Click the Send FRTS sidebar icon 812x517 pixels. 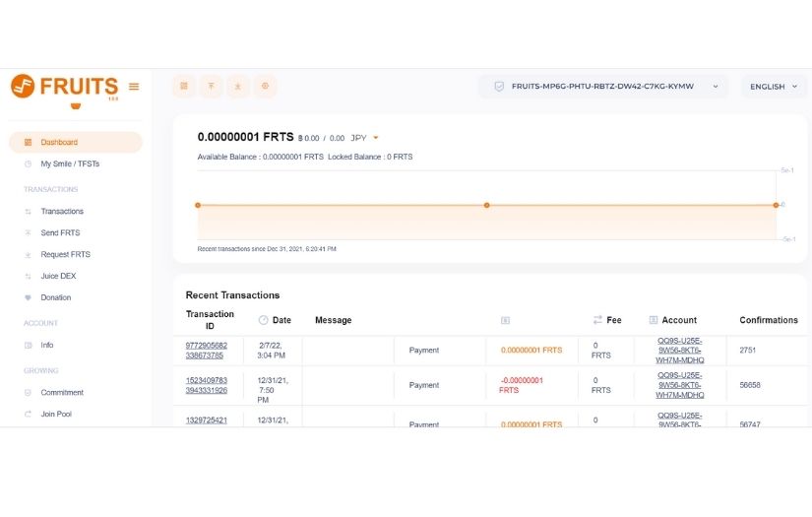[x=28, y=233]
